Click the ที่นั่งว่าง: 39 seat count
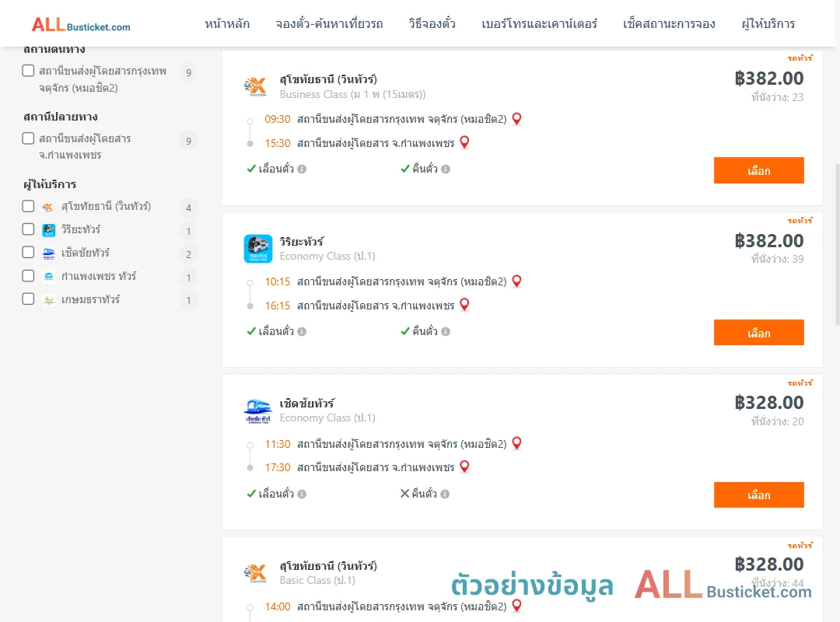 [x=777, y=260]
